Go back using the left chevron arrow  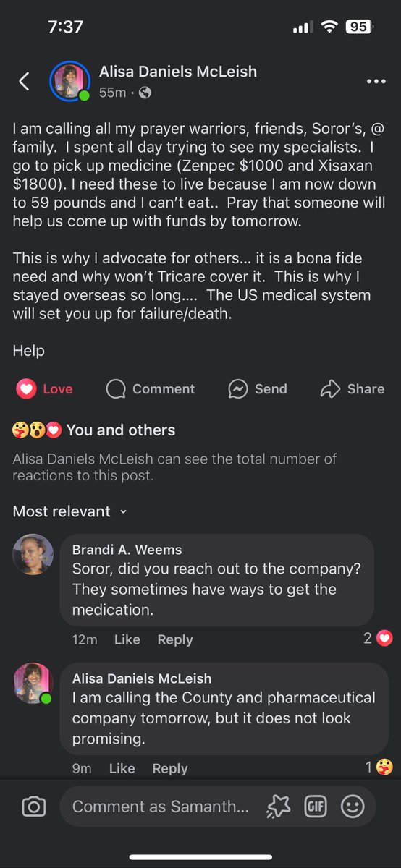coord(25,82)
